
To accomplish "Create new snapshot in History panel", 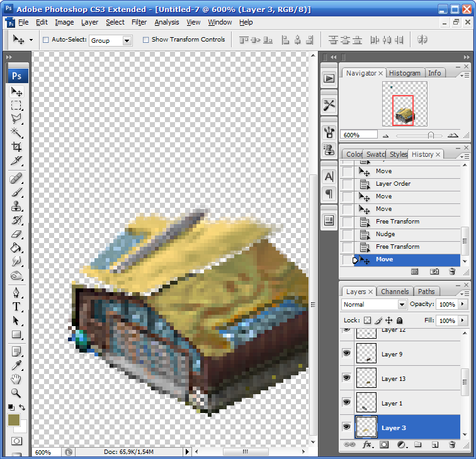I will pyautogui.click(x=434, y=272).
